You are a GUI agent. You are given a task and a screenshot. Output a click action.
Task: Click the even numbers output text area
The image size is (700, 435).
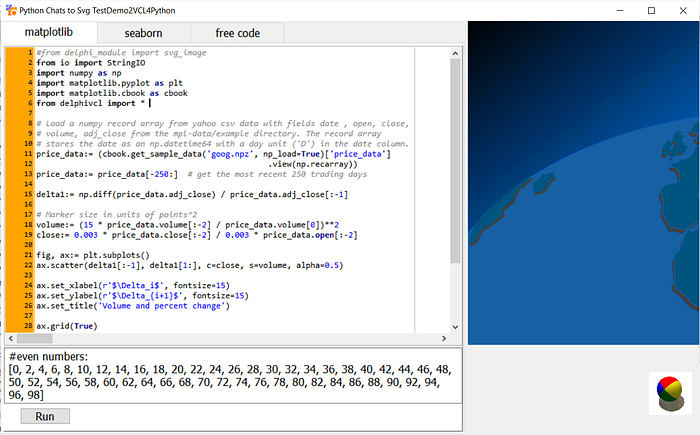[233, 376]
